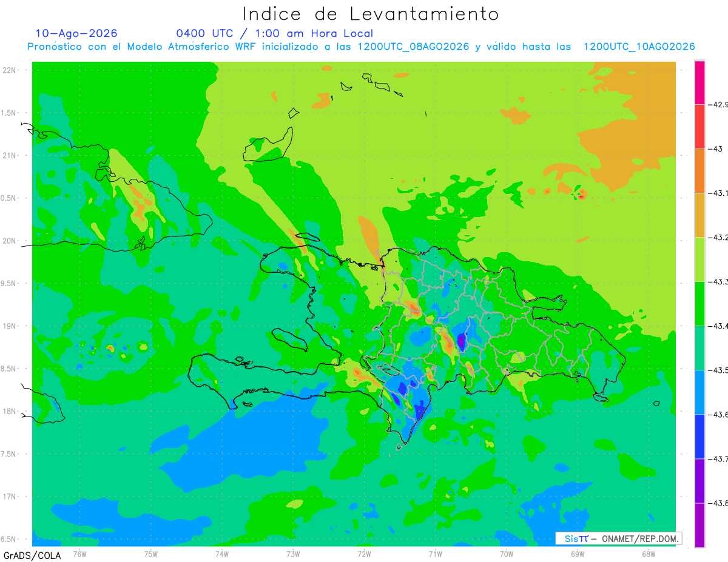Click the 73W longitude axis label
The image size is (728, 562).
click(293, 554)
